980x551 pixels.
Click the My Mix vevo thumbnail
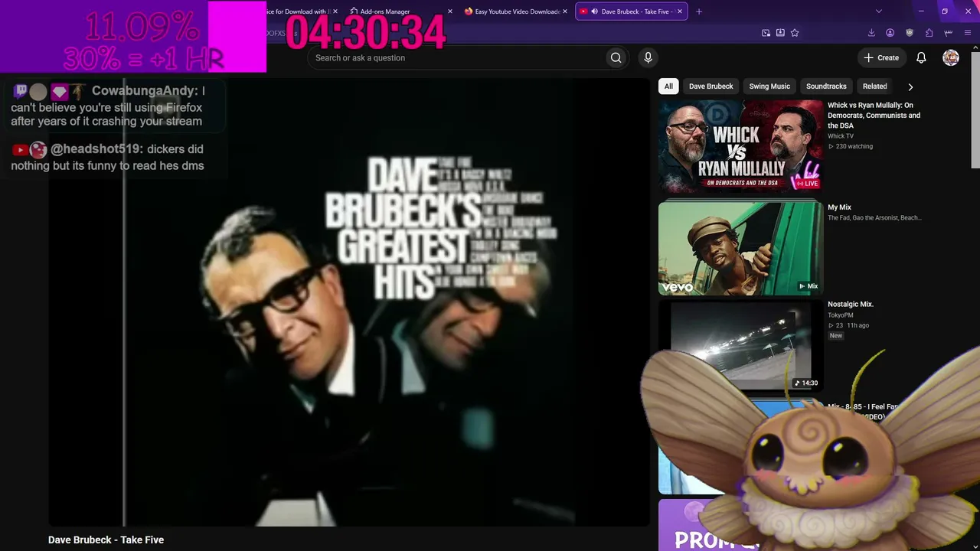pos(741,248)
